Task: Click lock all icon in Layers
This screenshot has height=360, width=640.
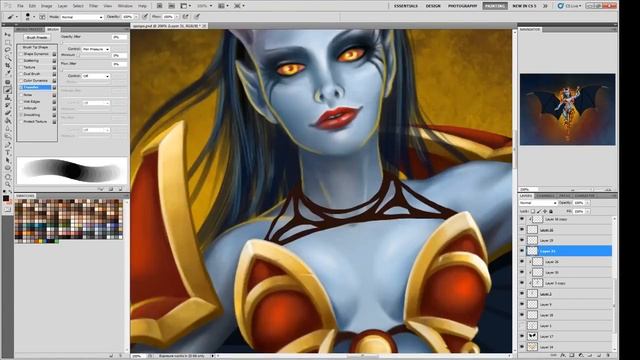Action: [x=551, y=211]
